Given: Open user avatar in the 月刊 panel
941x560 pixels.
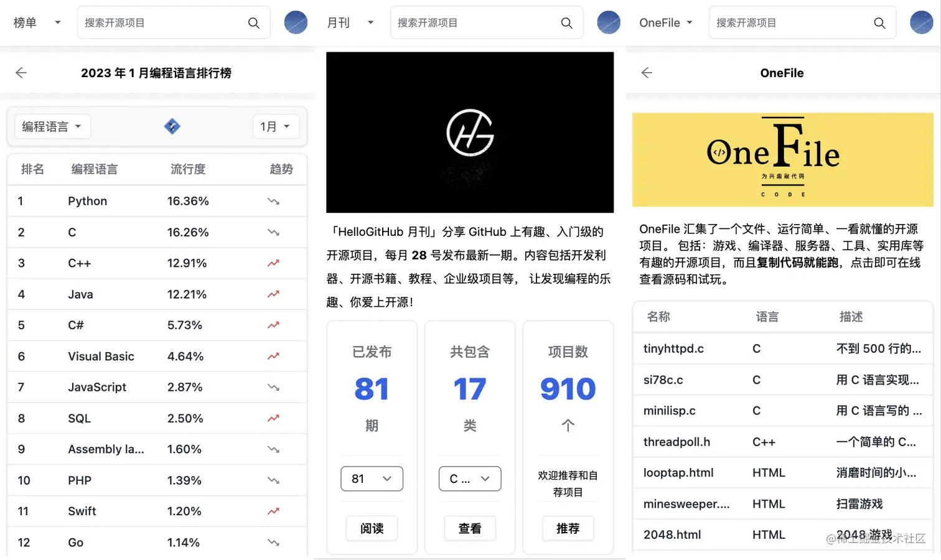Looking at the screenshot, I should tap(608, 22).
